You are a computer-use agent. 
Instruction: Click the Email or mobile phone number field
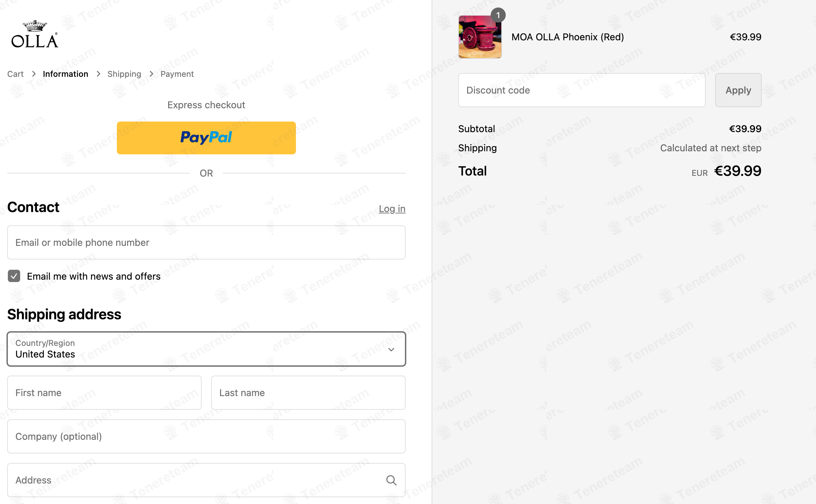pos(206,242)
